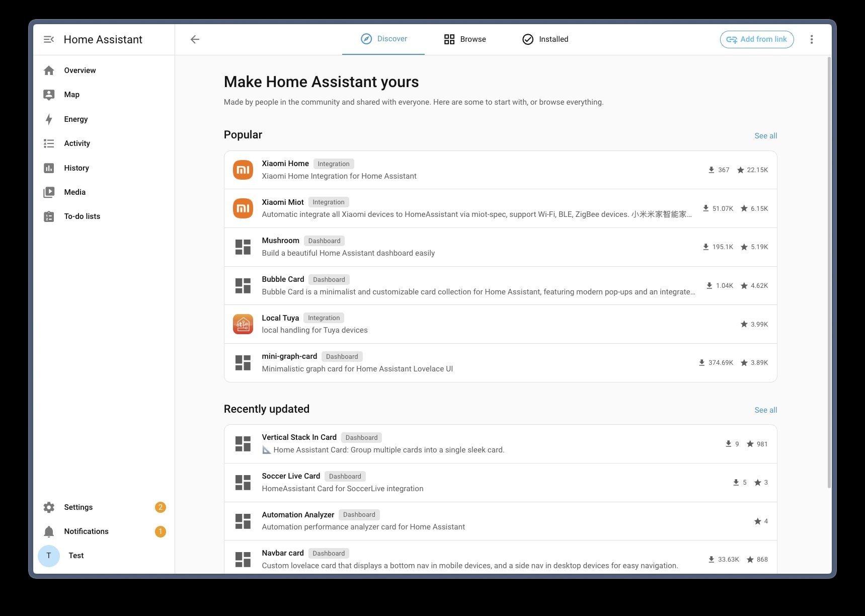The height and width of the screenshot is (616, 865).
Task: Click Mushroom's 195.1K download count
Action: (718, 247)
